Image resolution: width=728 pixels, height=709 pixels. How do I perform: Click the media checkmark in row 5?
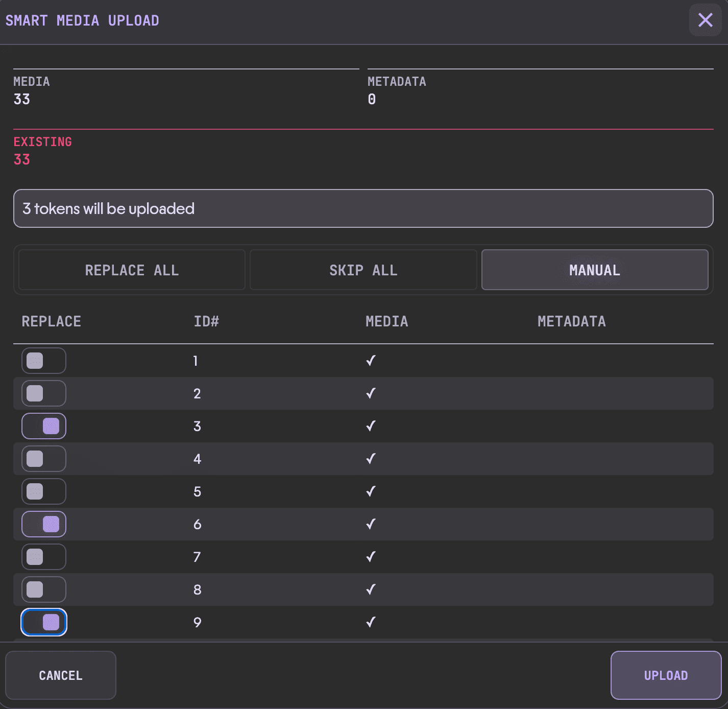coord(371,491)
